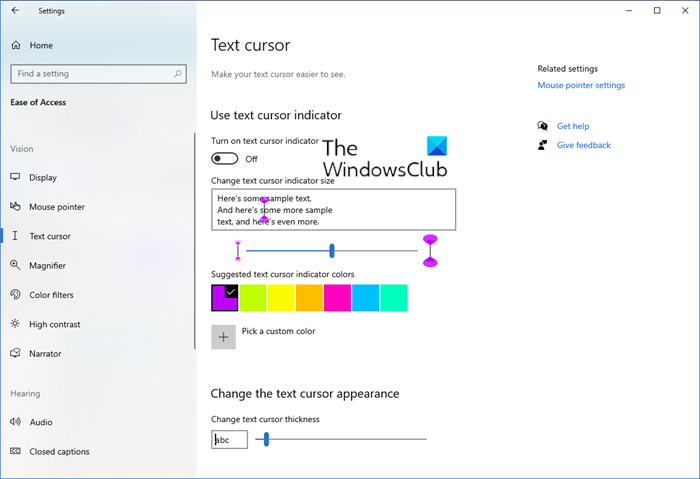700x479 pixels.
Task: Choose the pink magenta indicator color
Action: click(337, 298)
